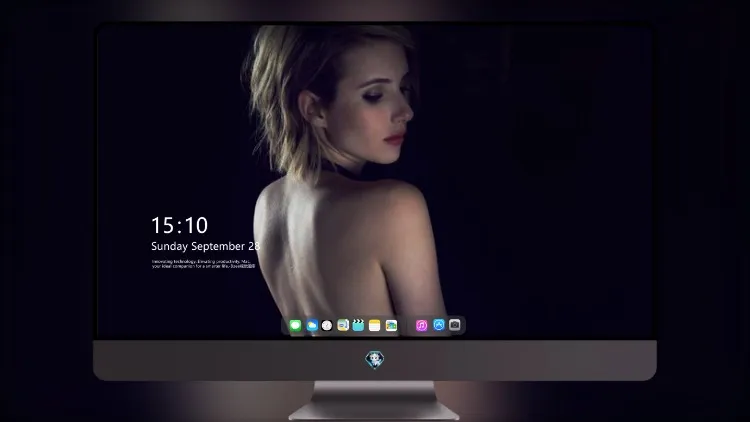Open the Photos gallery icon in the dock

click(391, 325)
